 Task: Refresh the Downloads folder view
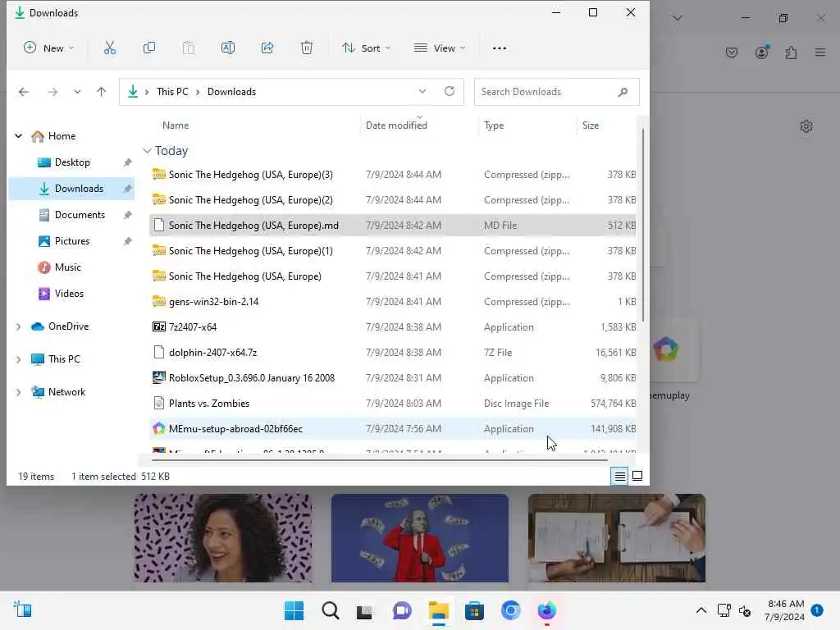coord(450,92)
